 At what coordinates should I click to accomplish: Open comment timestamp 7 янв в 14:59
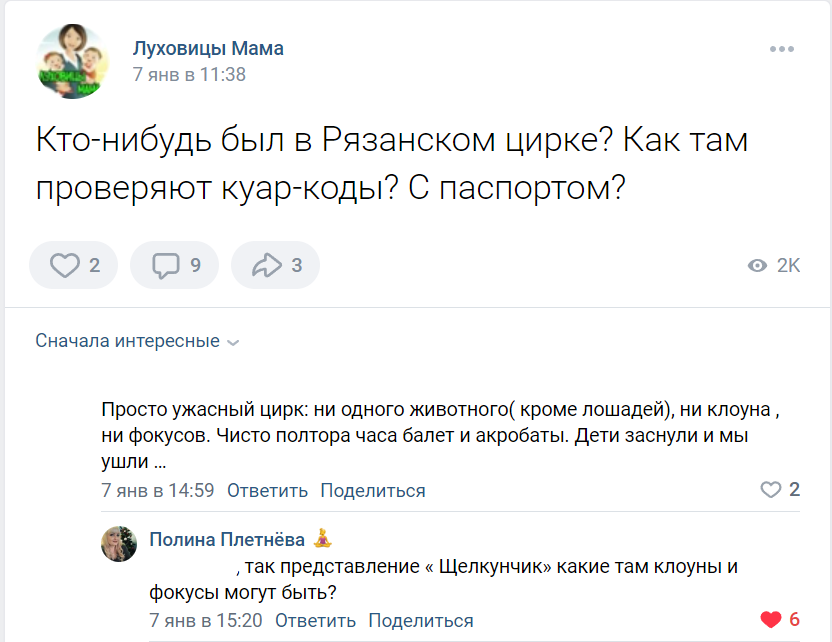pos(158,491)
